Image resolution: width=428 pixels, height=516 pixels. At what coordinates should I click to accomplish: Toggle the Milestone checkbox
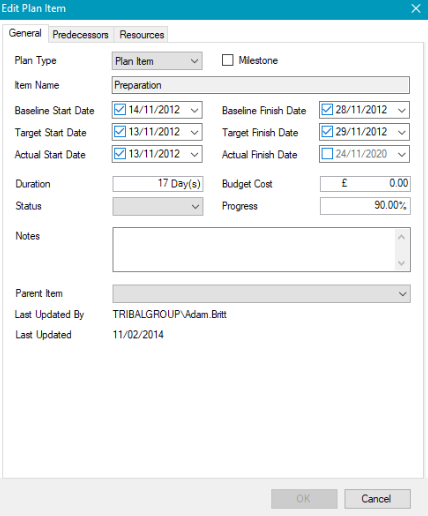(x=228, y=60)
